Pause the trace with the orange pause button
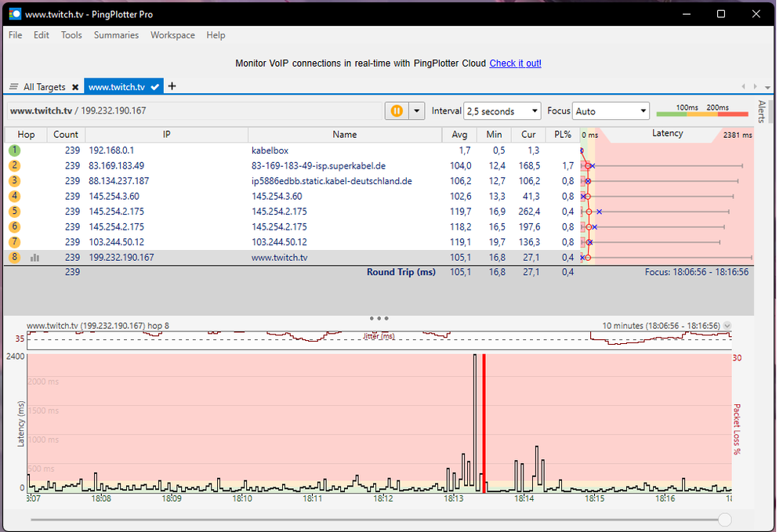 pos(397,111)
